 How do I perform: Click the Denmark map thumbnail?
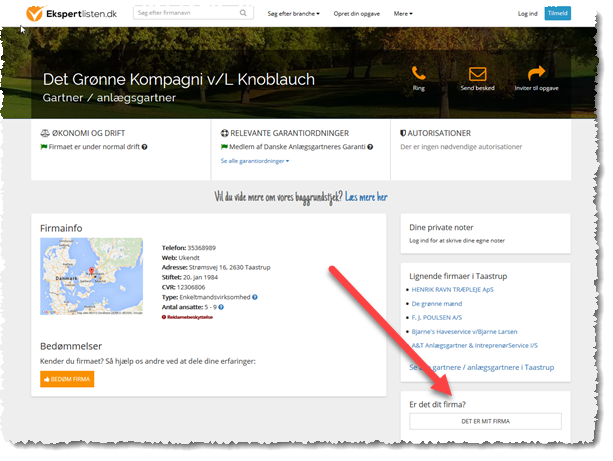pyautogui.click(x=91, y=276)
